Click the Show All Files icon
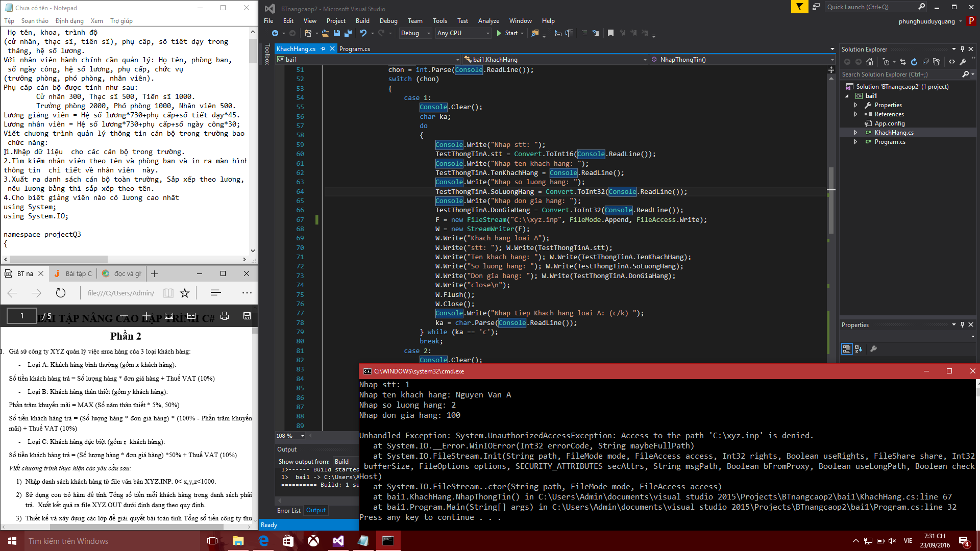This screenshot has height=551, width=980. click(x=937, y=62)
